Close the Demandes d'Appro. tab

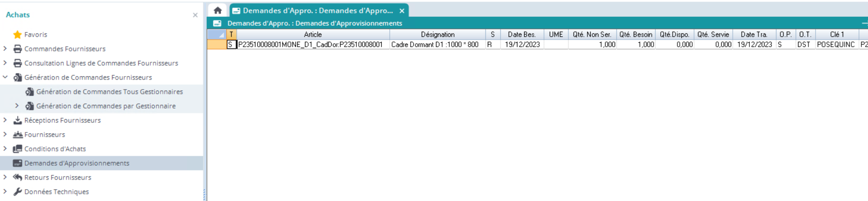tap(402, 10)
